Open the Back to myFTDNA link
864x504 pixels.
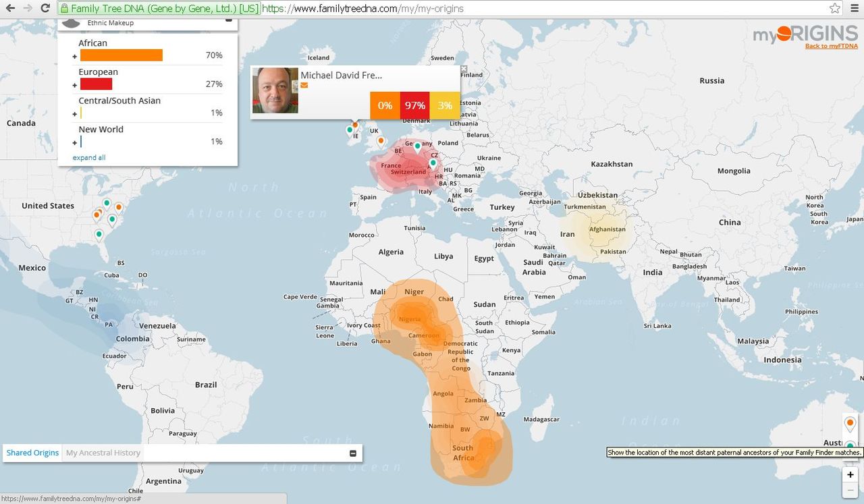click(831, 46)
